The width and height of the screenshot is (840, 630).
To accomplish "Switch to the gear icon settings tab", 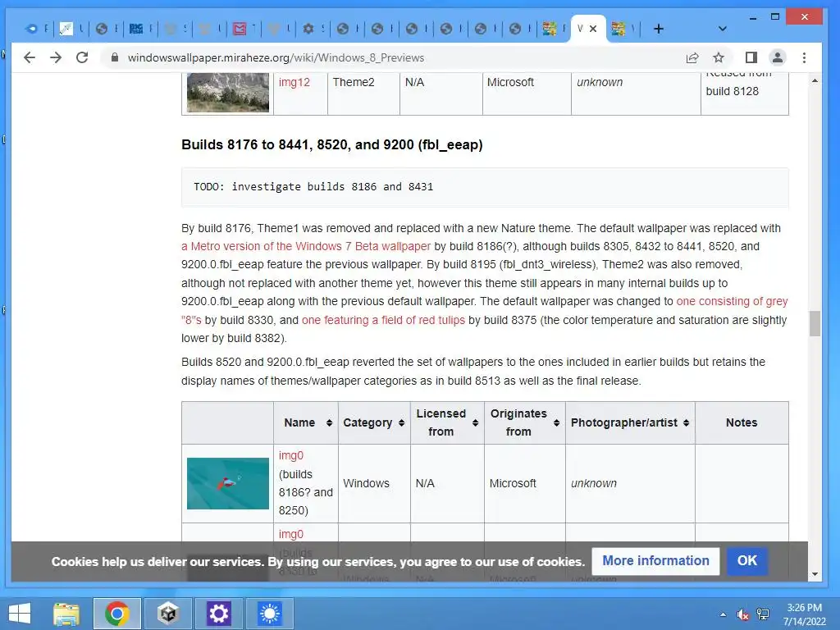I will [x=313, y=29].
